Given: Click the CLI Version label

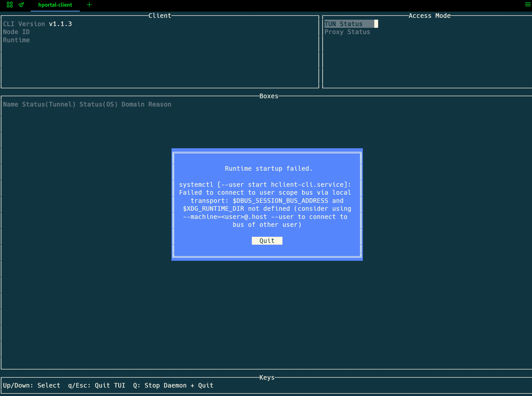Looking at the screenshot, I should click(x=24, y=24).
